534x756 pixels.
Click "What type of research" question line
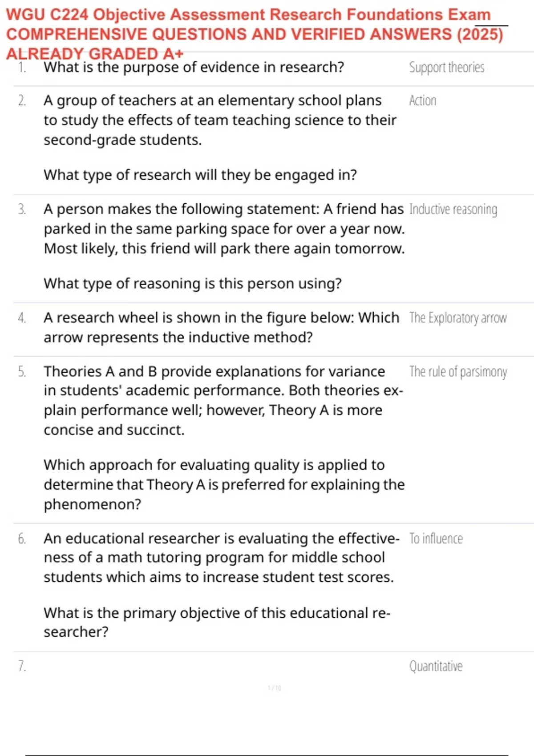[x=200, y=175]
